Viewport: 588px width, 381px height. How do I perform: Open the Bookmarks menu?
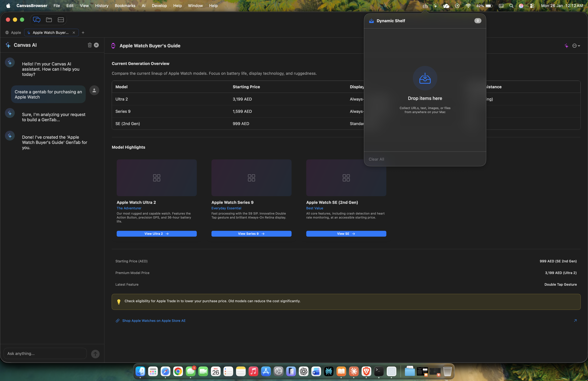click(x=125, y=6)
